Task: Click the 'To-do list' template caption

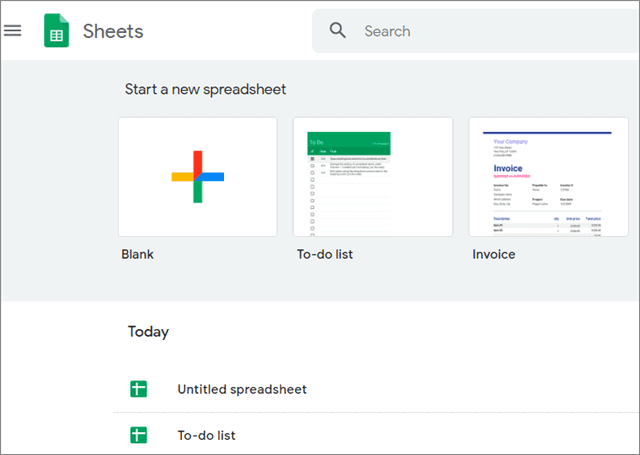Action: click(x=324, y=254)
